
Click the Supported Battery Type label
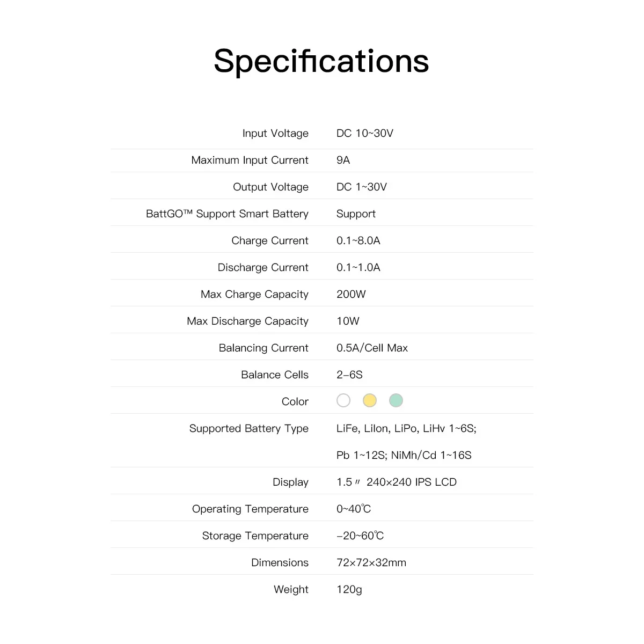coord(248,428)
